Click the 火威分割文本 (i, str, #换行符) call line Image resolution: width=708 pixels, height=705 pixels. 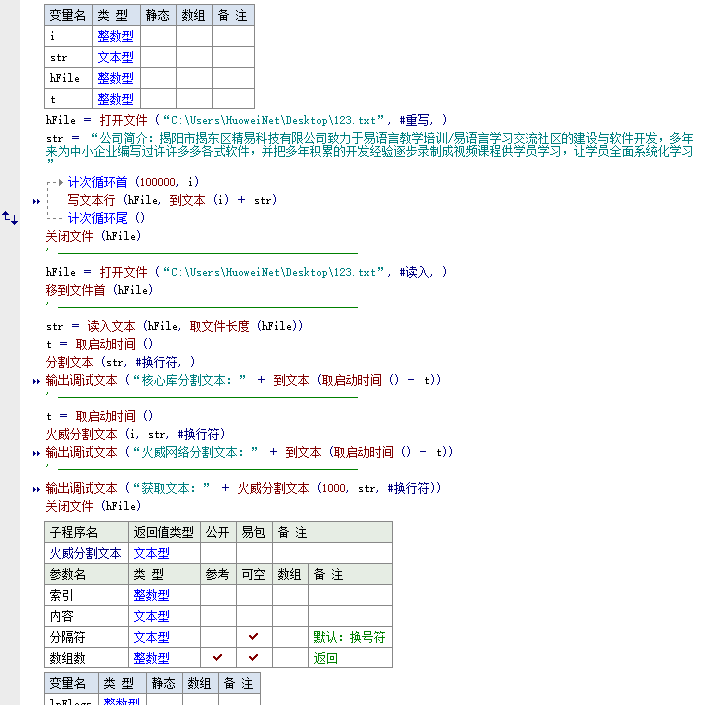tap(135, 434)
